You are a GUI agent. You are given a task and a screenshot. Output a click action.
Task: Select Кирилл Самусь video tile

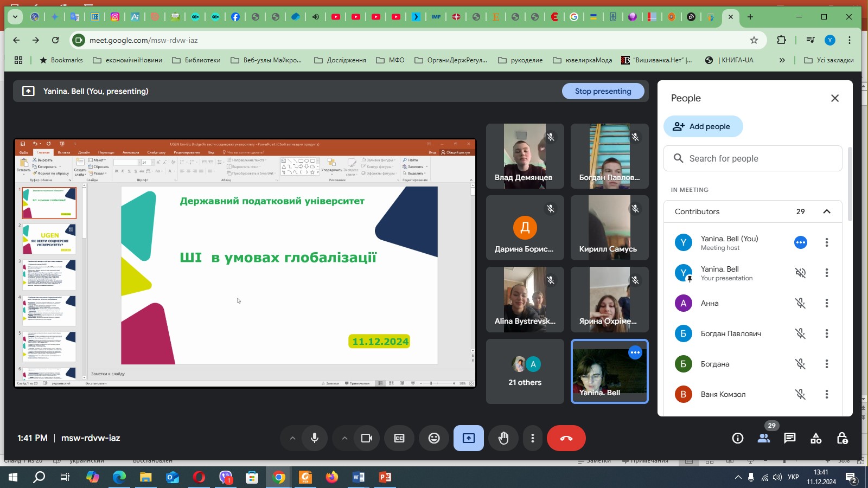[x=610, y=228]
